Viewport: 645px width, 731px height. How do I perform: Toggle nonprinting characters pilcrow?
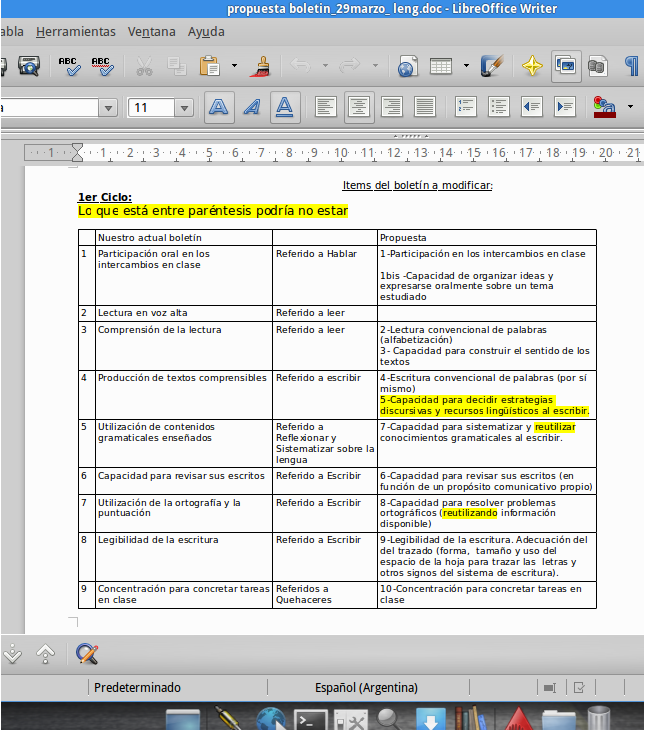click(631, 66)
